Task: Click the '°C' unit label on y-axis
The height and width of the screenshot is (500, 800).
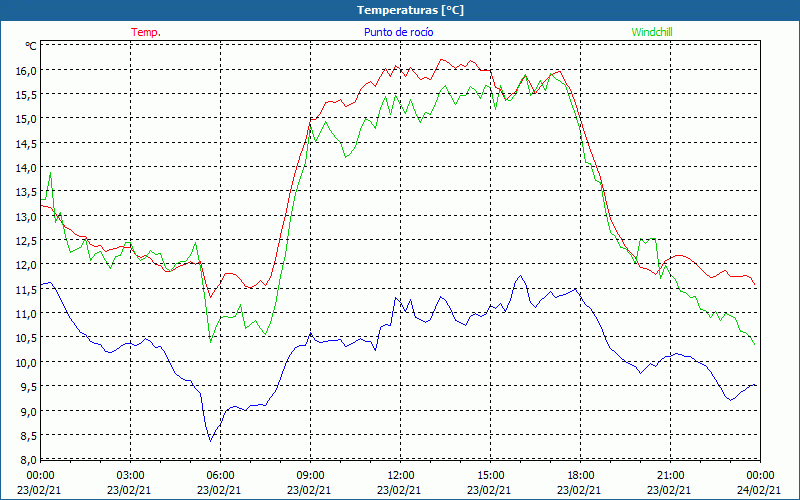Action: point(31,46)
